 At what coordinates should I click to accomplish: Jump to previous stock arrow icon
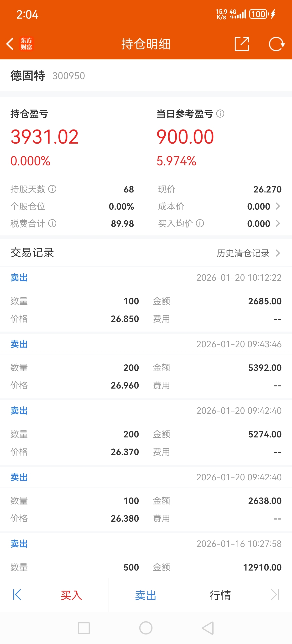click(x=17, y=595)
